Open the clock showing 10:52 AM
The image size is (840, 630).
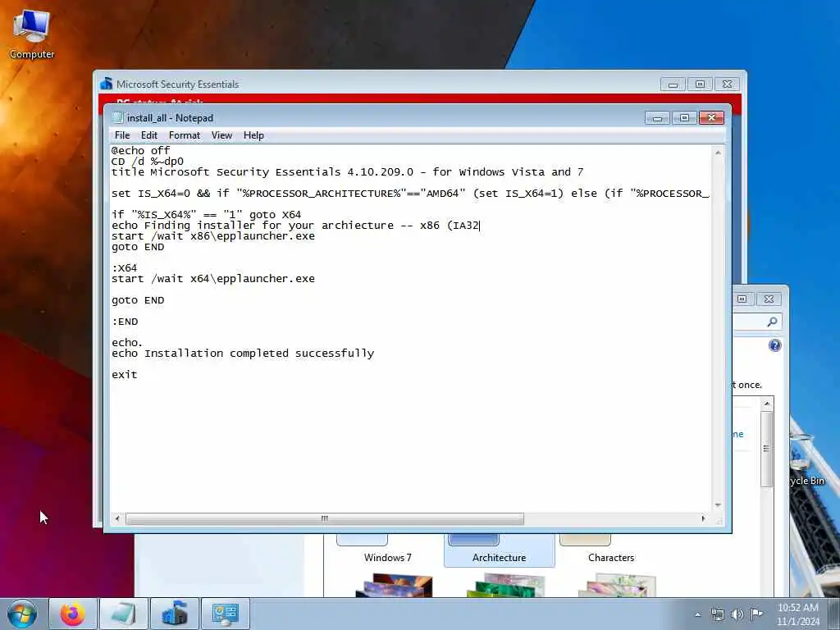(x=797, y=614)
